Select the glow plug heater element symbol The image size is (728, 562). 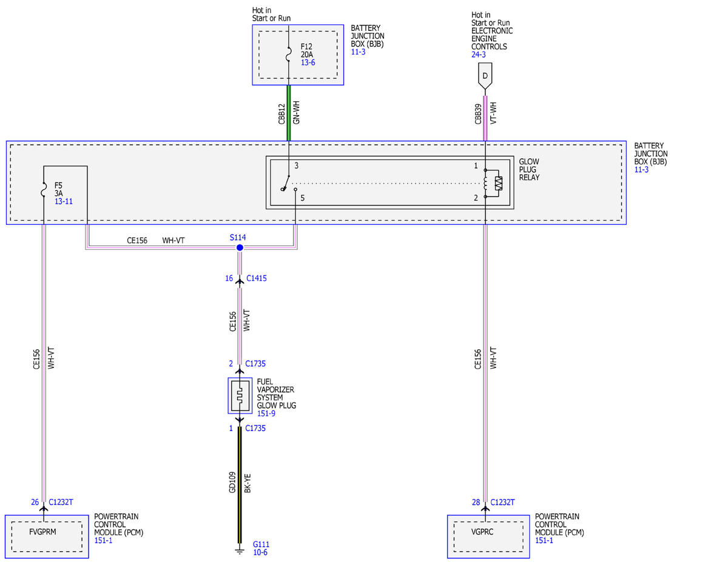point(240,395)
